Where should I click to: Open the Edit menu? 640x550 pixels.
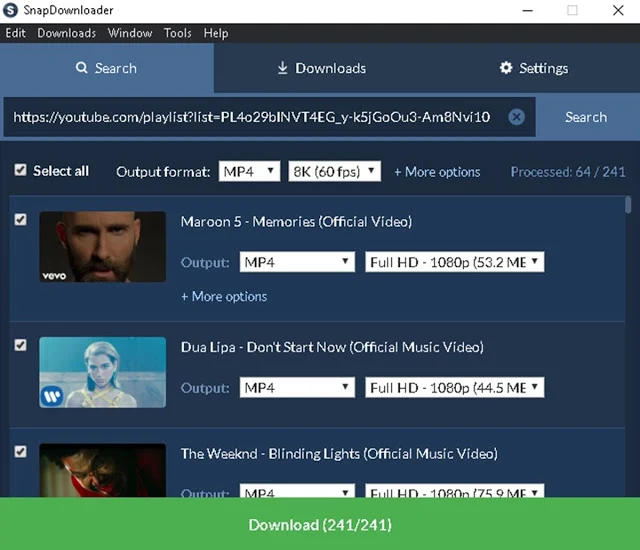[x=16, y=33]
